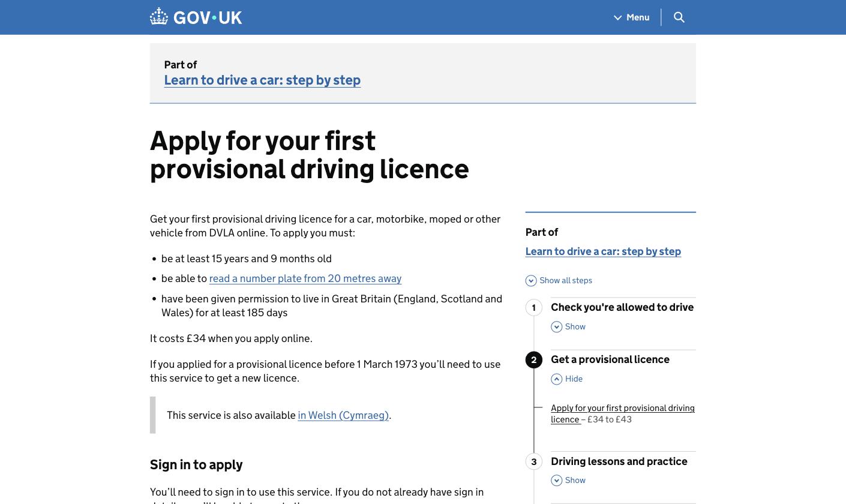The height and width of the screenshot is (504, 846).
Task: Click 'be at least 15 years and 9 months old' text
Action: (247, 259)
